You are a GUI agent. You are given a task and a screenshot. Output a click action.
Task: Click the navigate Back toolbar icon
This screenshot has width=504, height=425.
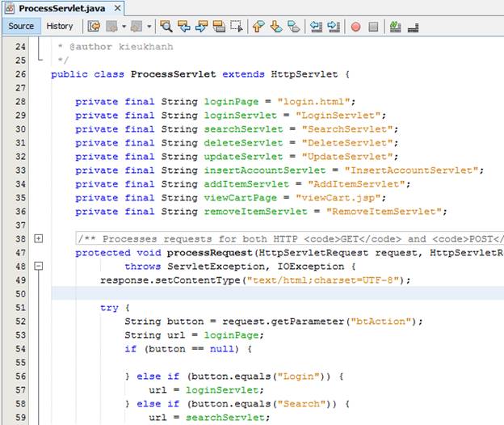click(x=111, y=27)
